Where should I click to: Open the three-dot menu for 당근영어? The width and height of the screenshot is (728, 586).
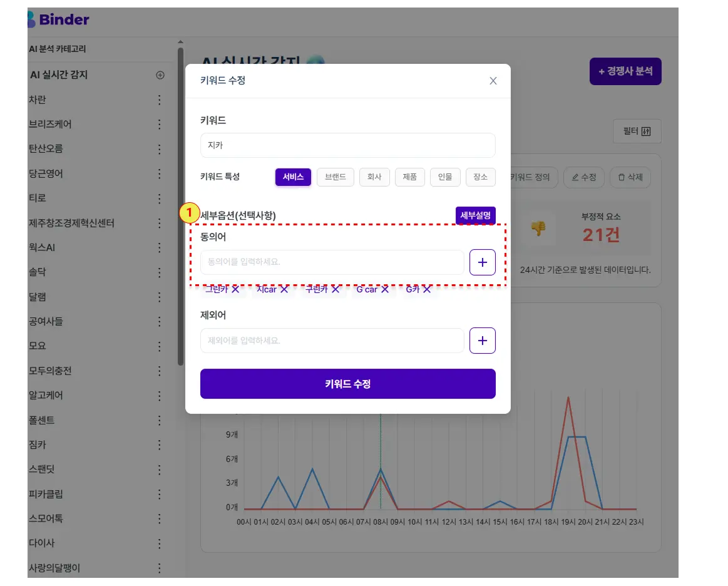pos(159,173)
